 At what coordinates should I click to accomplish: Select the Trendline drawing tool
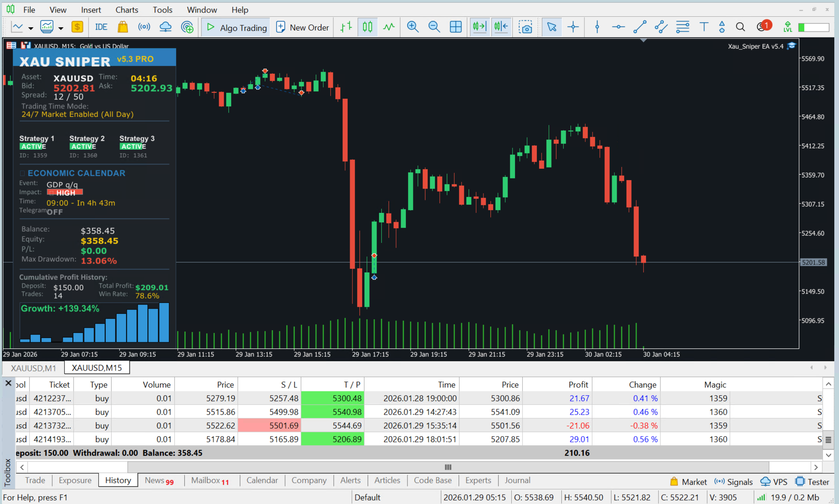[x=639, y=27]
